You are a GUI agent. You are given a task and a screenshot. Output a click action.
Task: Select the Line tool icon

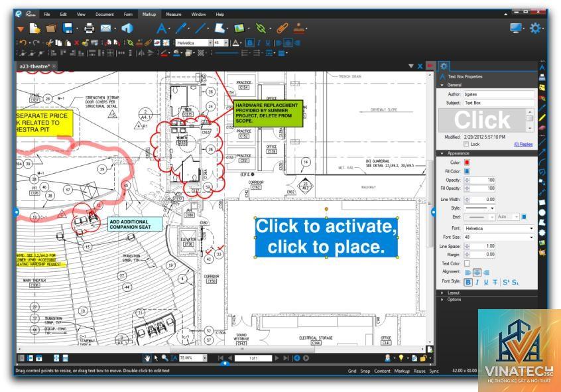point(200,29)
